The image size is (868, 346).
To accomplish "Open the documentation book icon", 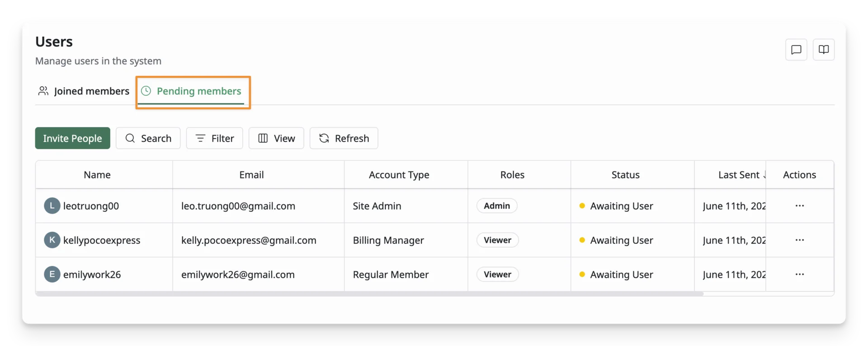I will click(824, 50).
